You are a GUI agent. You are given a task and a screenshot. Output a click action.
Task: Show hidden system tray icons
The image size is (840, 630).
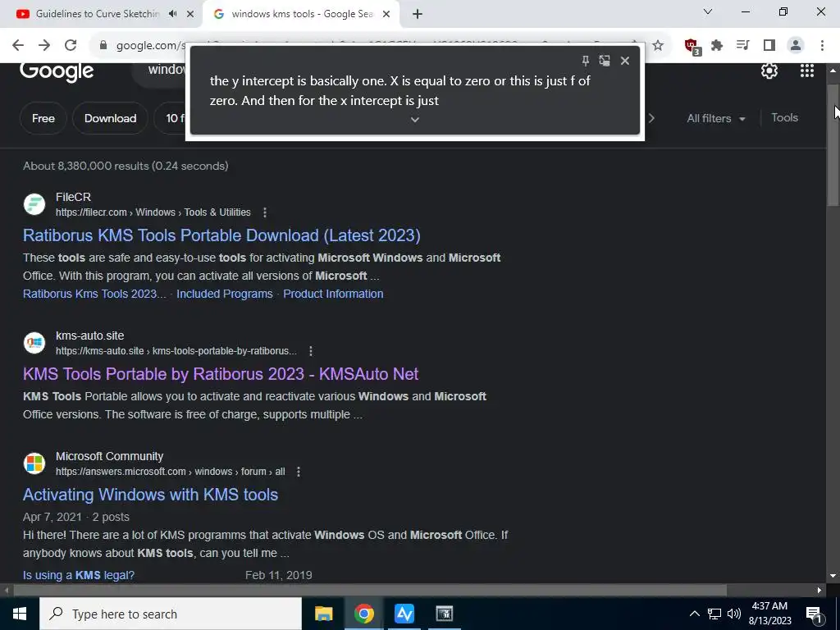tap(694, 614)
